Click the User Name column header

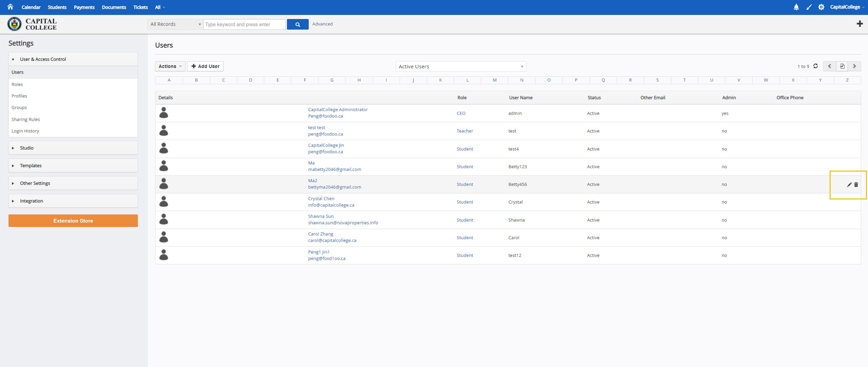521,98
